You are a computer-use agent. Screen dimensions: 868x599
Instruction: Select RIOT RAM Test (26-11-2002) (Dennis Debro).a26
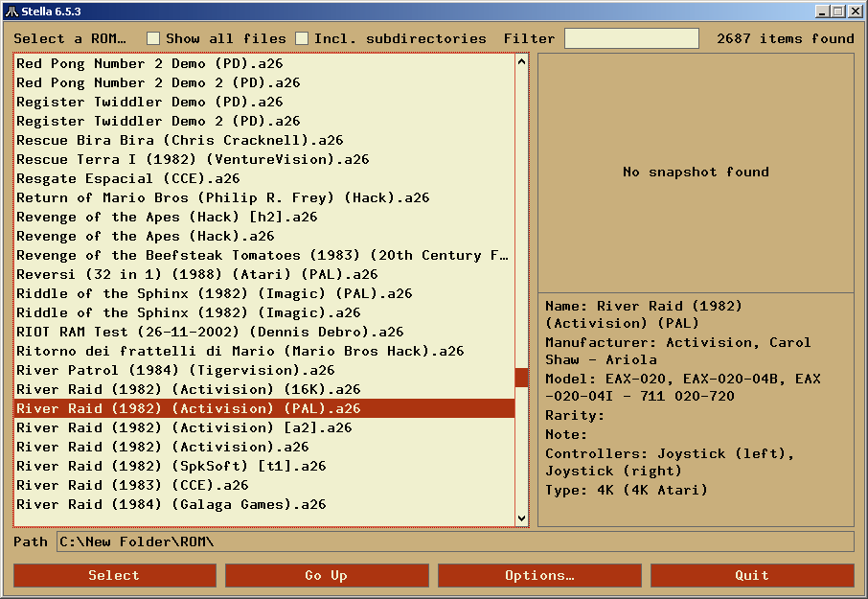coord(264,333)
